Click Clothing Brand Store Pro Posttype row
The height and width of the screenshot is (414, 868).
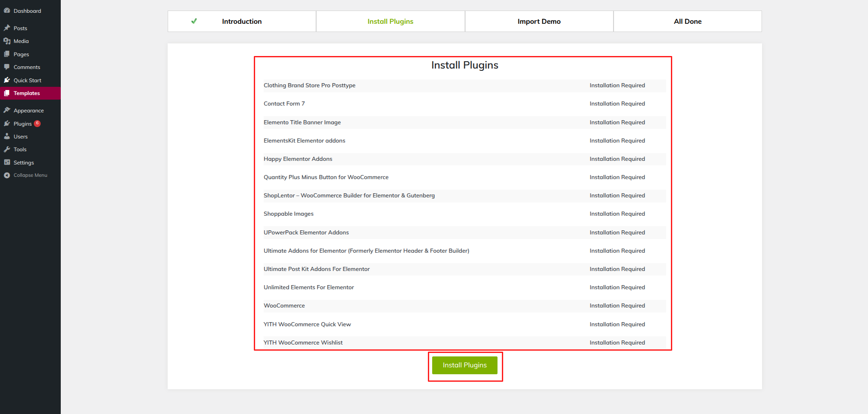pos(465,85)
